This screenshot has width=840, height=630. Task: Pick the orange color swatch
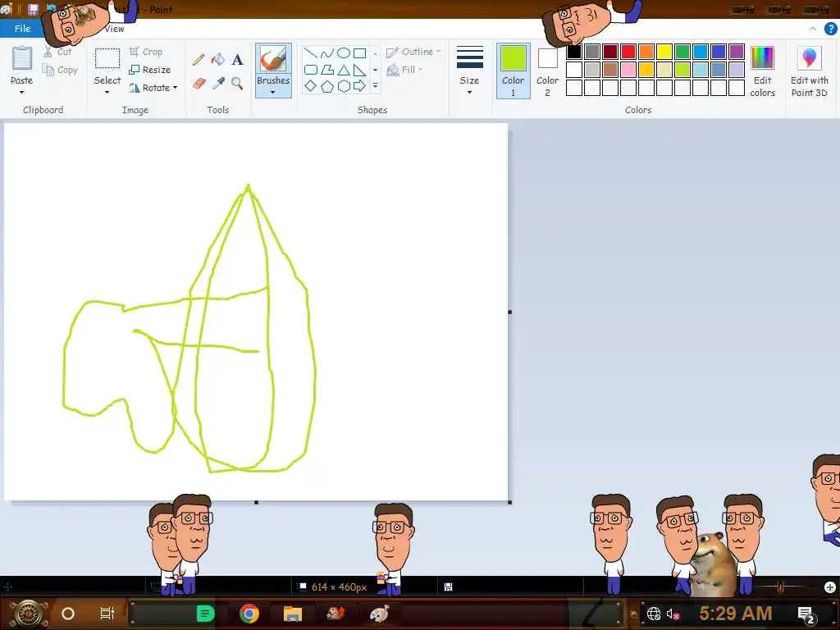(x=646, y=52)
